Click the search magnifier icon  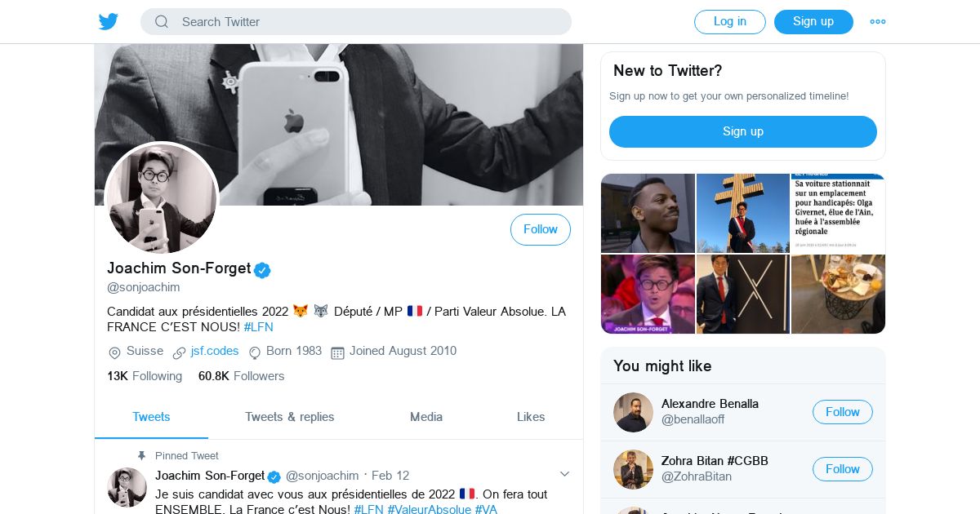pos(162,22)
